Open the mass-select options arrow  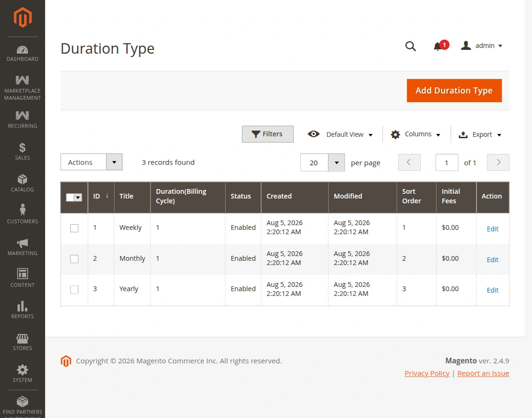tap(78, 198)
